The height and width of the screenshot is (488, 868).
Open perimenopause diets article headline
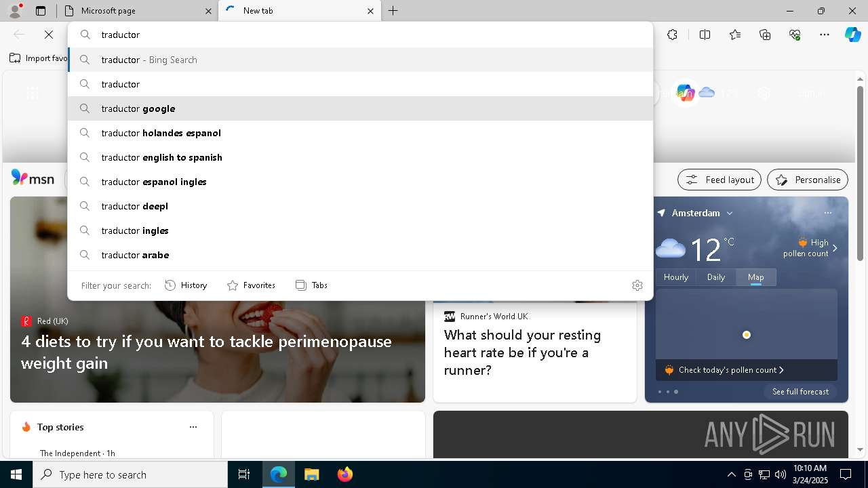pyautogui.click(x=206, y=352)
